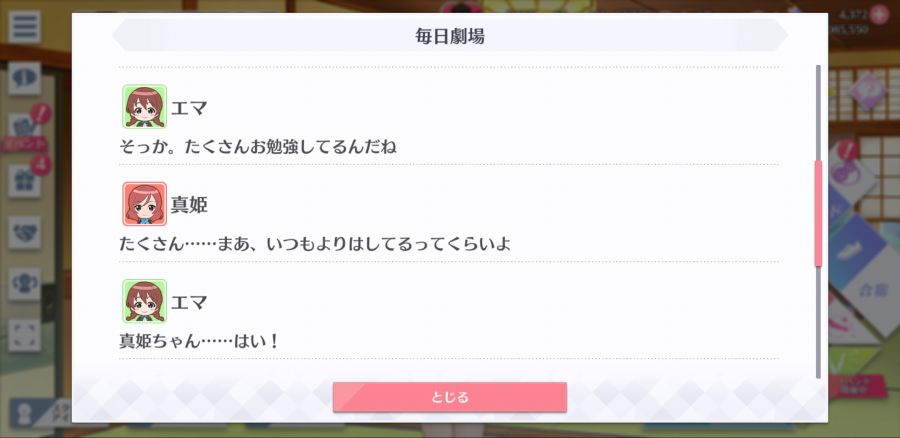Click the 毎日劇場 title header
This screenshot has width=900, height=438.
pos(449,36)
